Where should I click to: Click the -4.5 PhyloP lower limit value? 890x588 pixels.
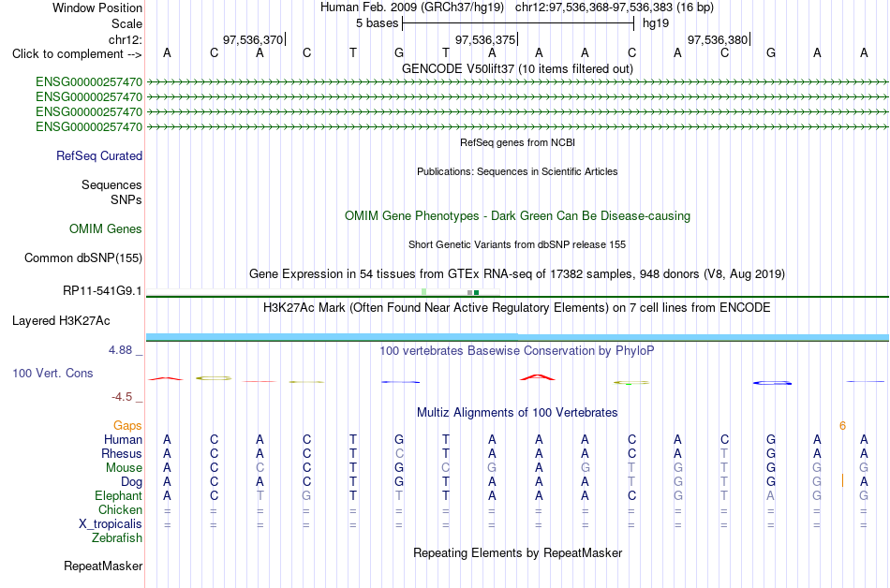tap(122, 397)
